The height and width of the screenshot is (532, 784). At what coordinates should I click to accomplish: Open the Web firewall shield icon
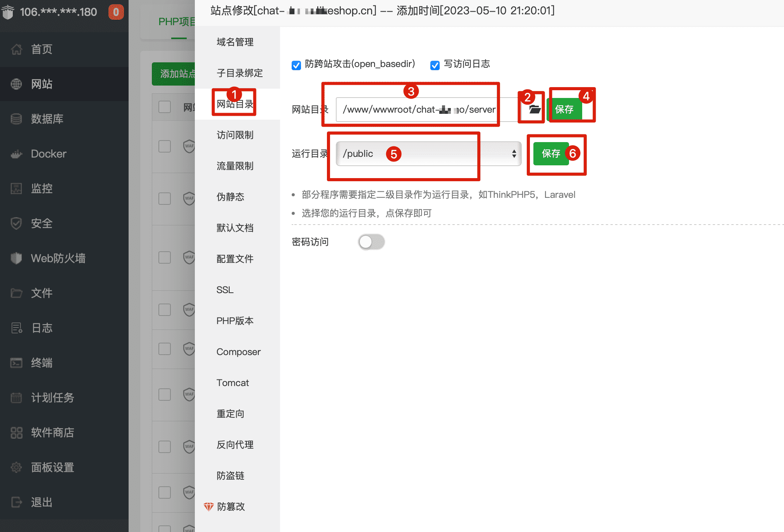click(16, 258)
